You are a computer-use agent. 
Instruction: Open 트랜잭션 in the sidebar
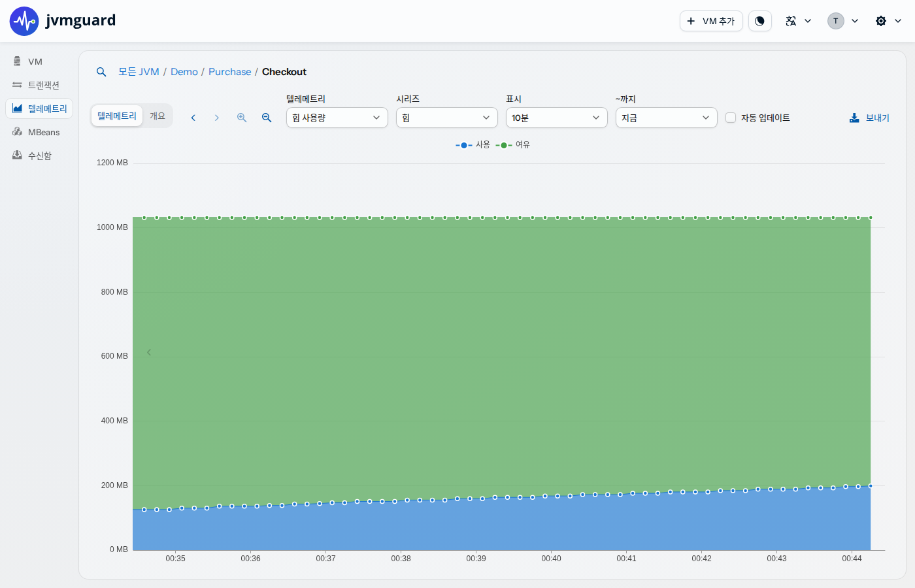click(39, 85)
